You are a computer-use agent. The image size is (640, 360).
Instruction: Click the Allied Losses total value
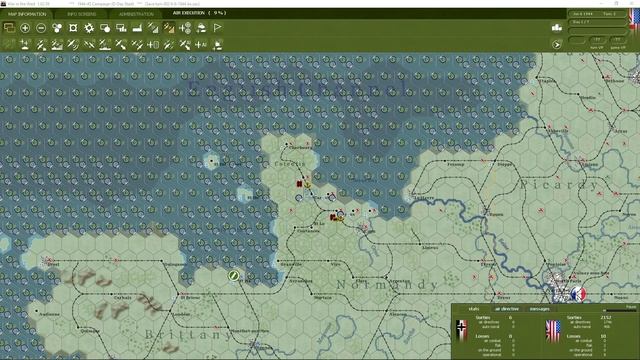point(603,336)
